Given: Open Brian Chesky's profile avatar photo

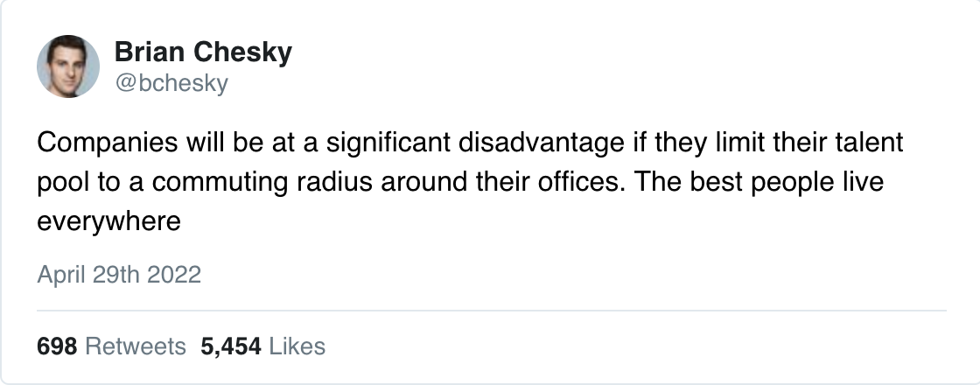Looking at the screenshot, I should coord(68,66).
